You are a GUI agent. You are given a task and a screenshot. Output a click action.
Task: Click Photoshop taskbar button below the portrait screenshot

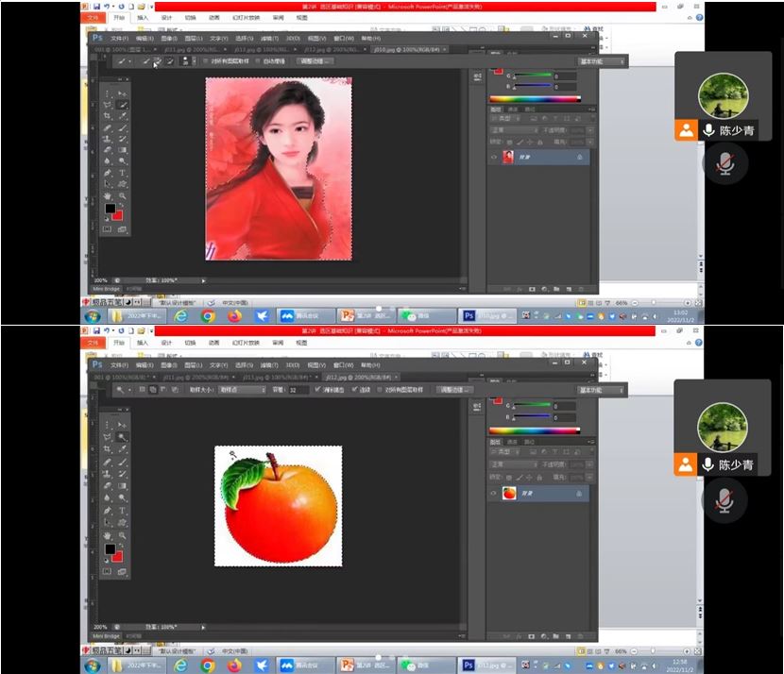pos(487,316)
